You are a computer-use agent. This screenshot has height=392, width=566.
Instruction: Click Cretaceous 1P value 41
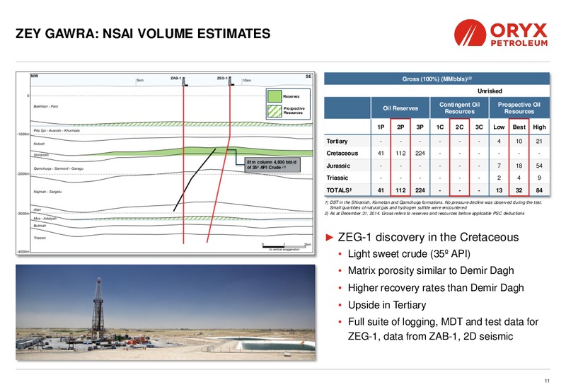381,153
